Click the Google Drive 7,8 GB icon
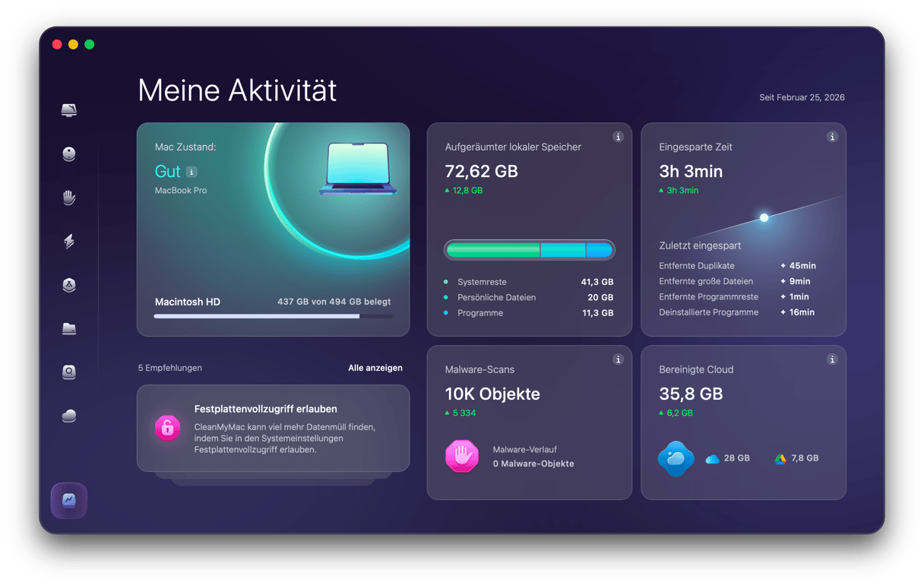Screen dimensions: 924x586 [x=780, y=458]
